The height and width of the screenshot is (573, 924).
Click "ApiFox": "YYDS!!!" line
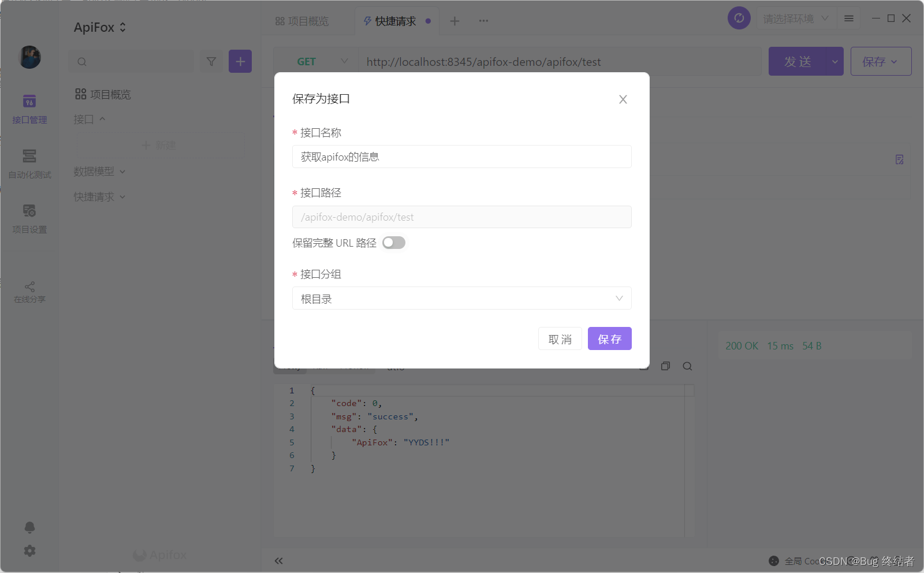point(400,442)
